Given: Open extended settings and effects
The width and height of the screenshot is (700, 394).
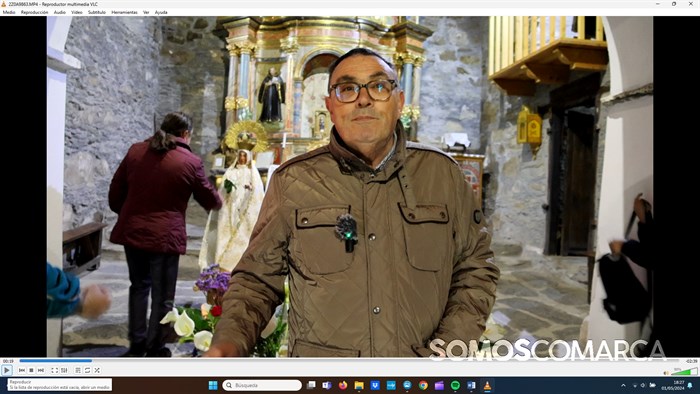Looking at the screenshot, I should click(x=64, y=370).
